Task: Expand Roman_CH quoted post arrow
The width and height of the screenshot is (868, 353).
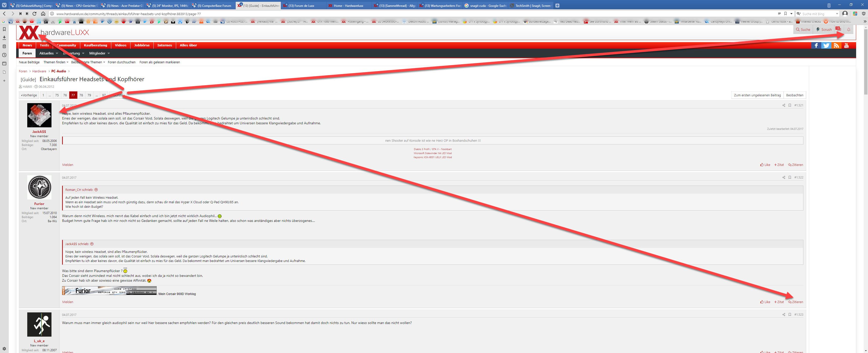Action: tap(96, 190)
